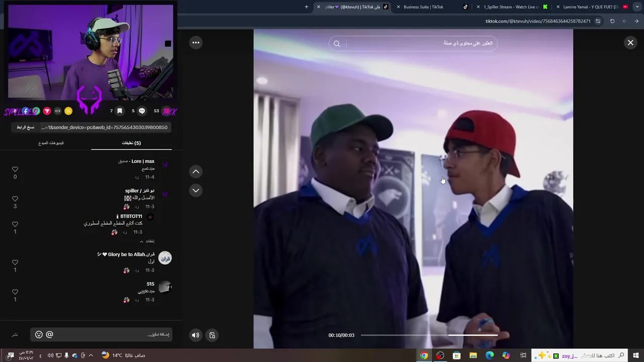Screen dimensions: 644x362
Task: Click the magnifier search icon in video search bar
Action: [337, 44]
